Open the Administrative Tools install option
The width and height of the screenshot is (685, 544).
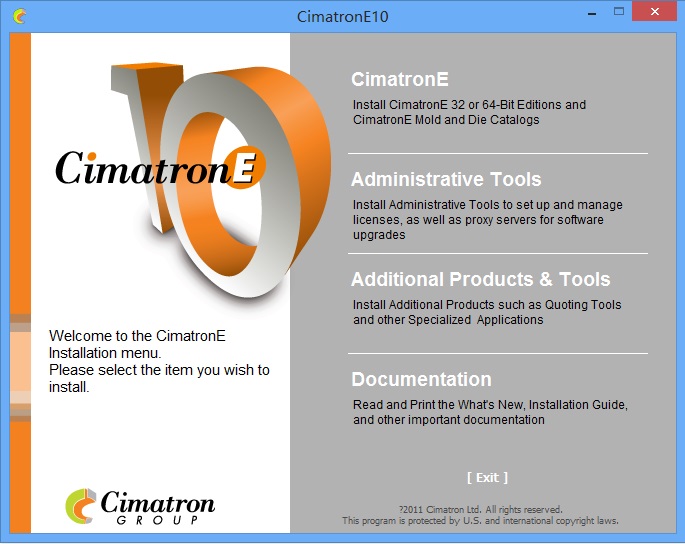pos(446,180)
